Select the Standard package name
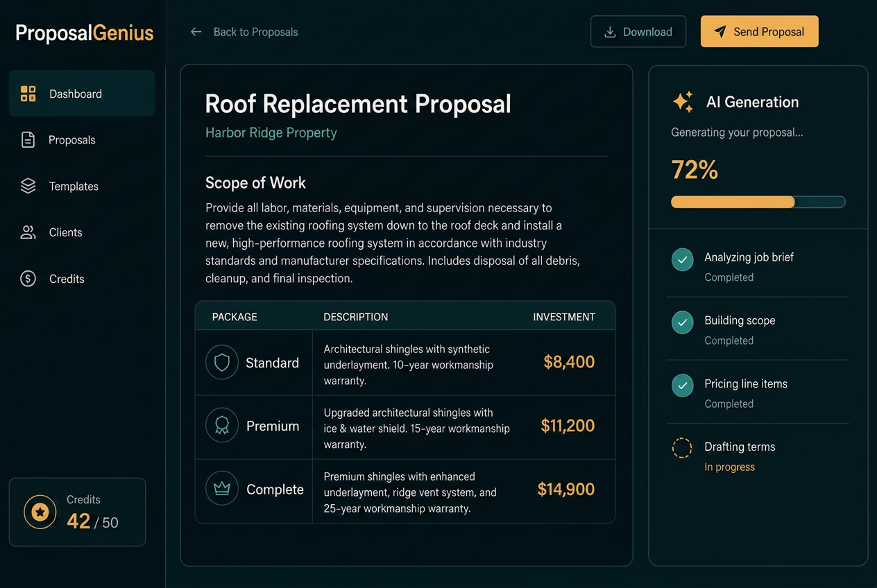 272,363
